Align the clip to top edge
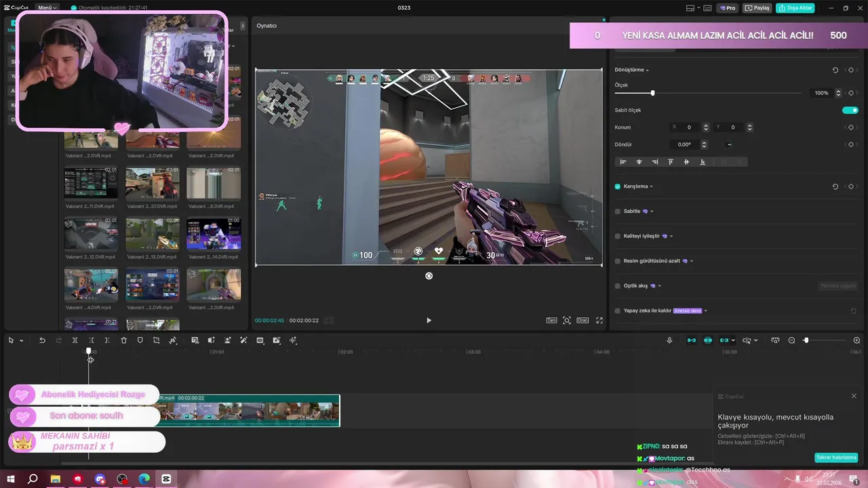Screen dimensions: 868x488 coord(671,162)
